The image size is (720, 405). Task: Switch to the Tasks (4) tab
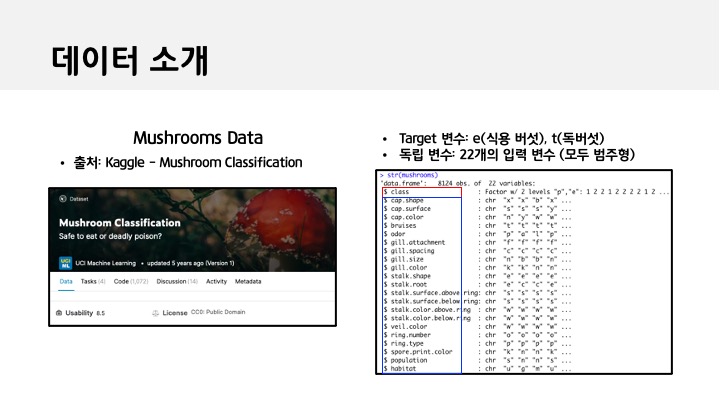(93, 281)
